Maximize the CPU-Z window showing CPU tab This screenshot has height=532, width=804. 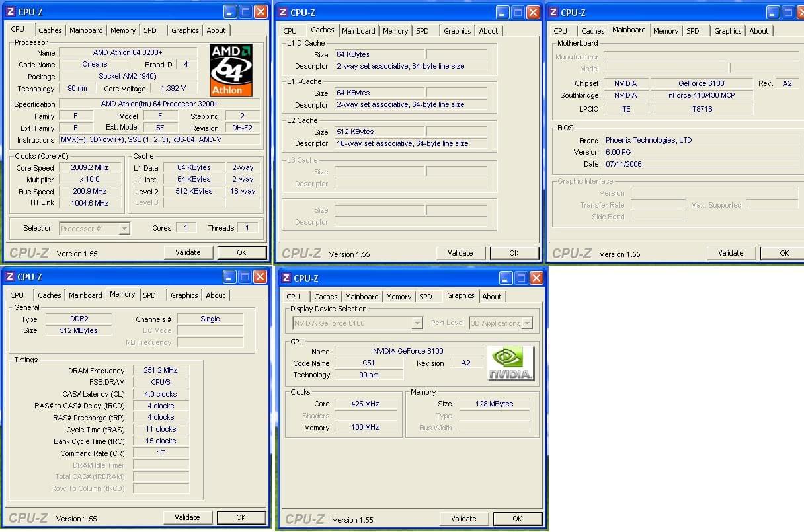[x=245, y=12]
